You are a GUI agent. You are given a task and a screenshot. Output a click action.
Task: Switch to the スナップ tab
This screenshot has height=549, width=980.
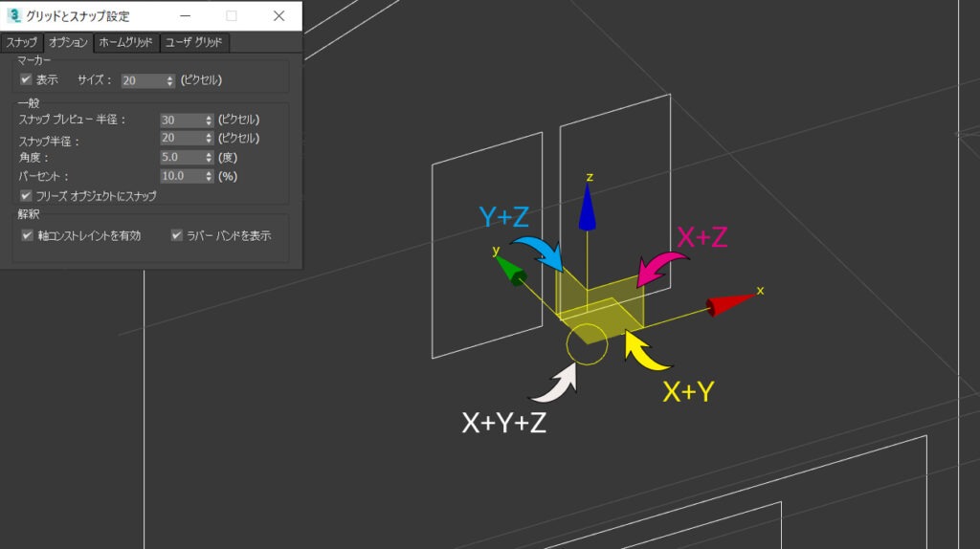click(x=22, y=42)
